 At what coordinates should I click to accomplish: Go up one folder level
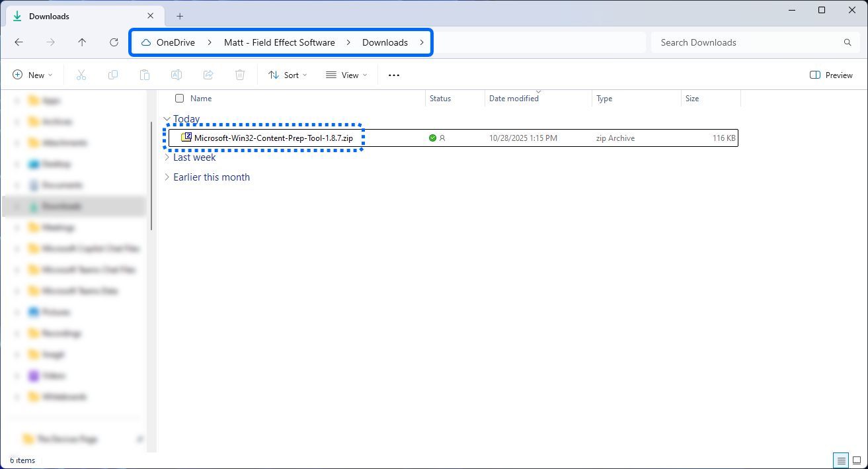click(82, 42)
